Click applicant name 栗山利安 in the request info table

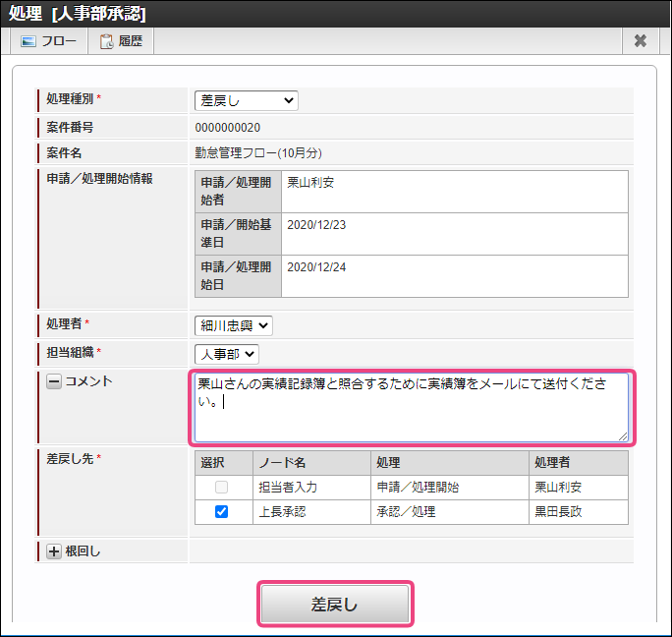[x=310, y=182]
